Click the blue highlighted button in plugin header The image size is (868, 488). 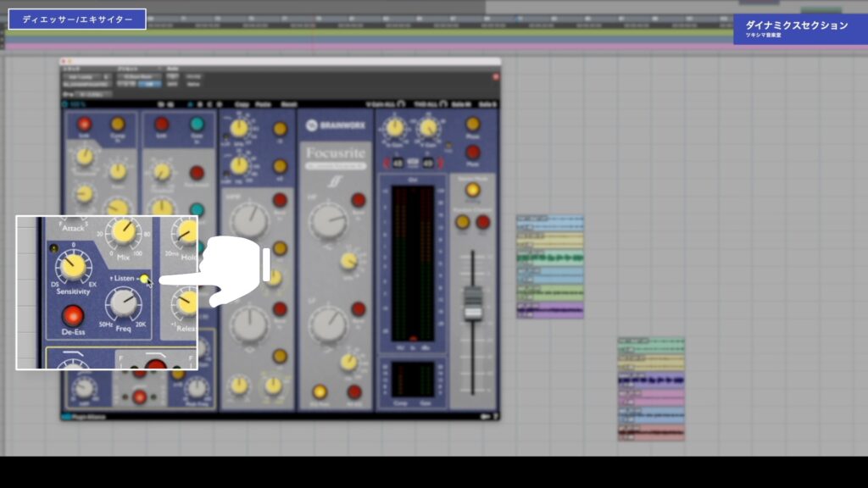click(x=149, y=85)
